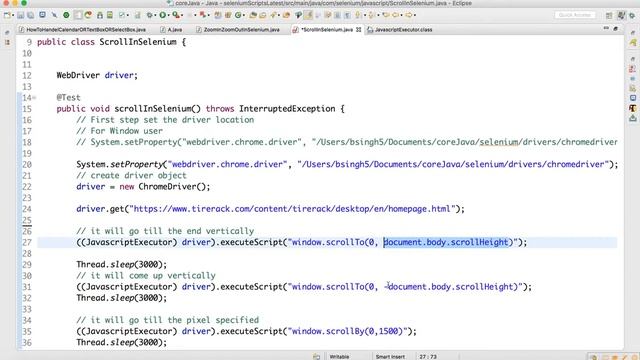Screen dimensions: 640x360
Task: Click Run External Tools icon
Action: tap(176, 15)
